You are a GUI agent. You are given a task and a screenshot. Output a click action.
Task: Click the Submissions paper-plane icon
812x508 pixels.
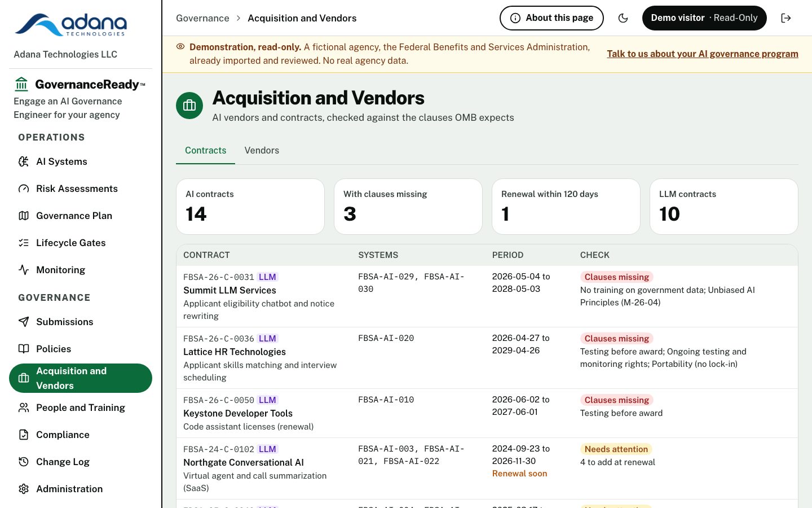[24, 322]
